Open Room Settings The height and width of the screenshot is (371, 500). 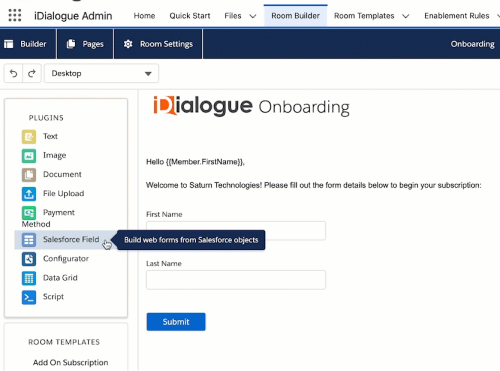tap(158, 44)
